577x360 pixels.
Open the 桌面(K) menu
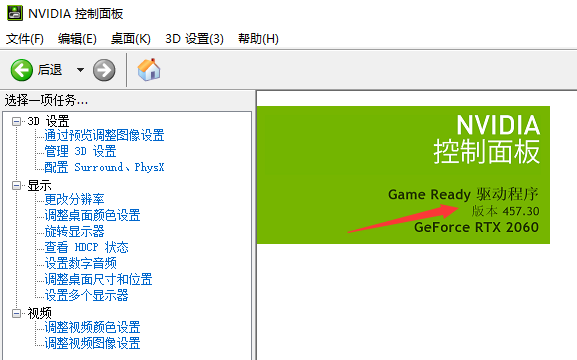131,39
